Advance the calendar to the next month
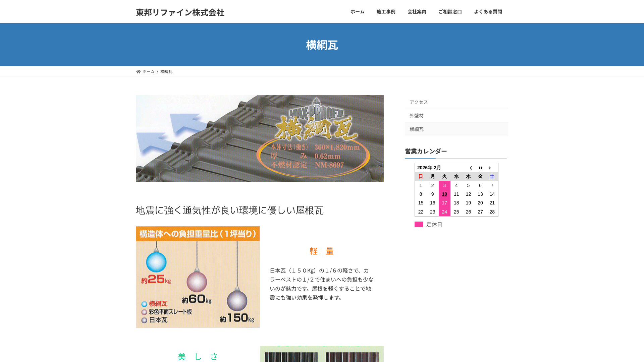The height and width of the screenshot is (362, 644). tap(490, 168)
